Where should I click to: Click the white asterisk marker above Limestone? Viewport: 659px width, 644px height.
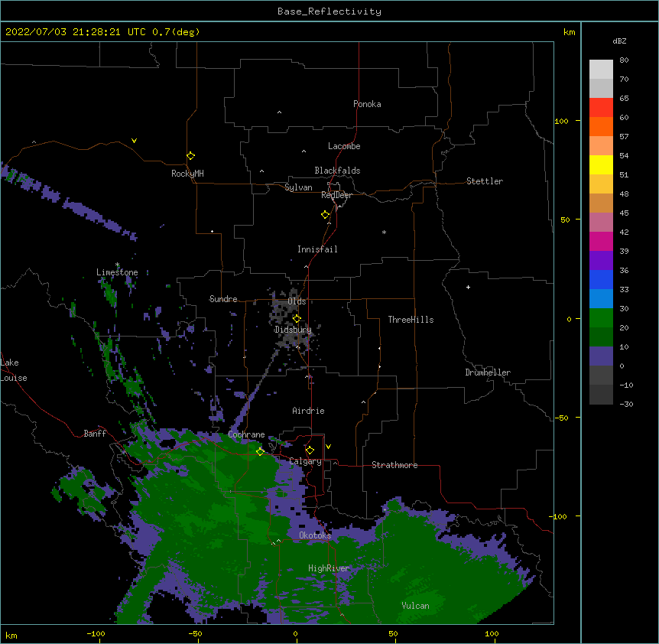click(x=117, y=265)
